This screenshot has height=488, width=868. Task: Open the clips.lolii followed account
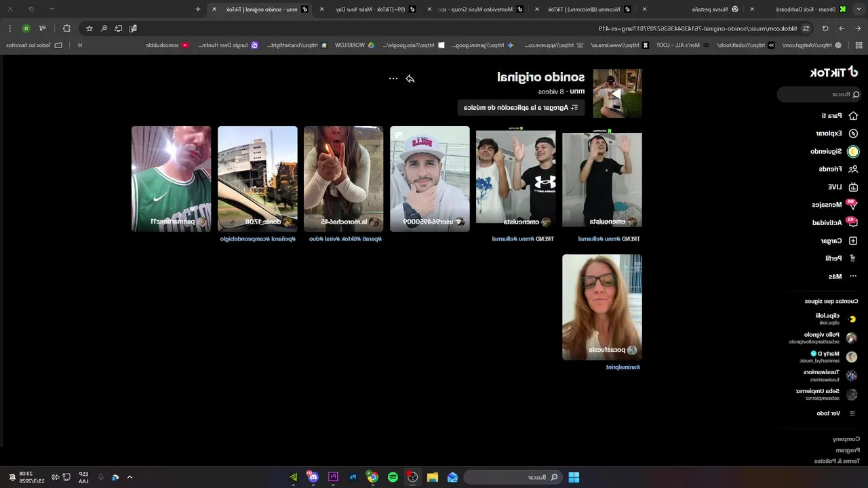[835, 319]
